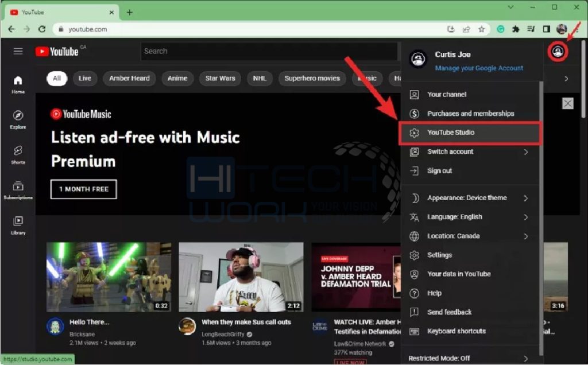Open the YouTube hamburger guide menu
The width and height of the screenshot is (588, 365).
(x=18, y=51)
